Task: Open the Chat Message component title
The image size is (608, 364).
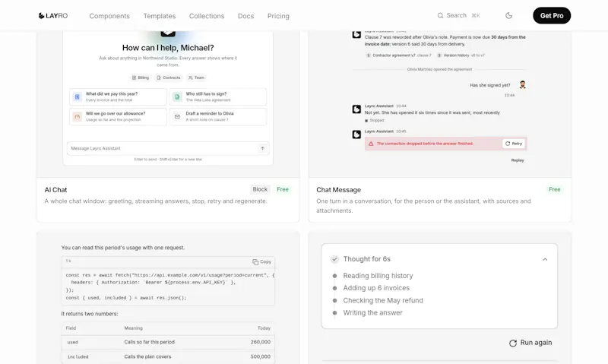Action: [x=338, y=189]
